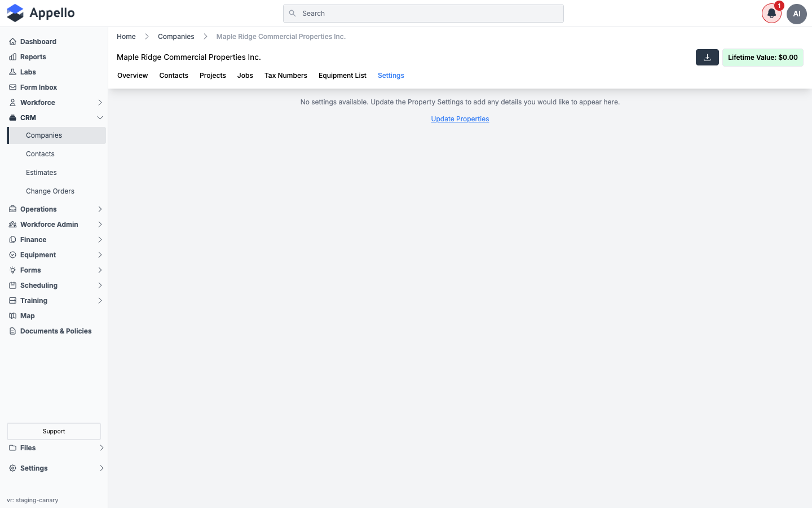
Task: Open Contacts in the CRM submenu
Action: coord(40,154)
